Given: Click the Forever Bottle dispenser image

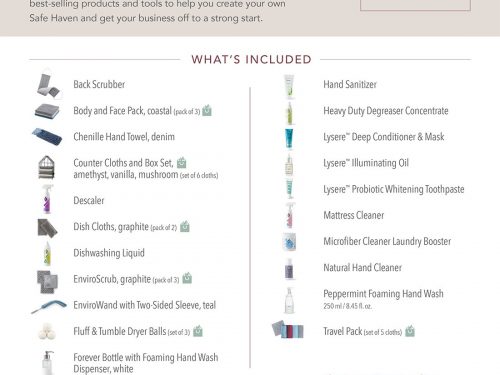Looking at the screenshot, I should click(x=48, y=362).
